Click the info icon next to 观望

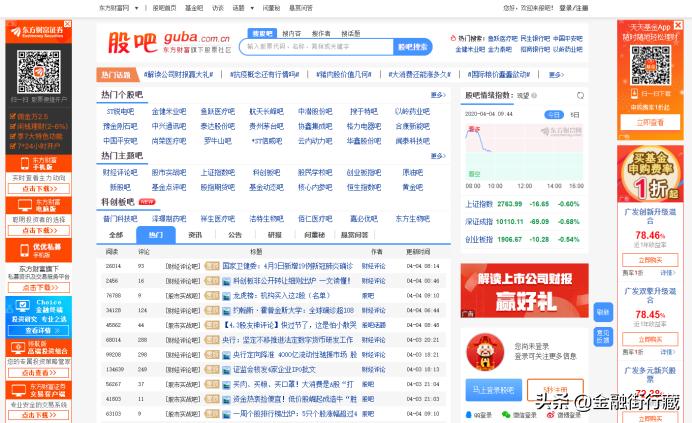534,95
